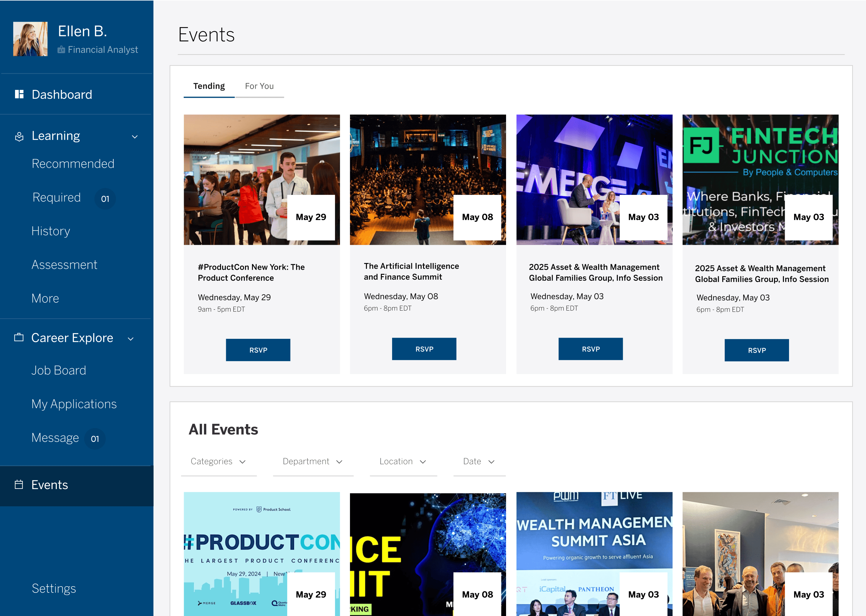Screen dimensions: 866x616
Task: Click the 'Ellen B.' name
Action: coord(82,31)
